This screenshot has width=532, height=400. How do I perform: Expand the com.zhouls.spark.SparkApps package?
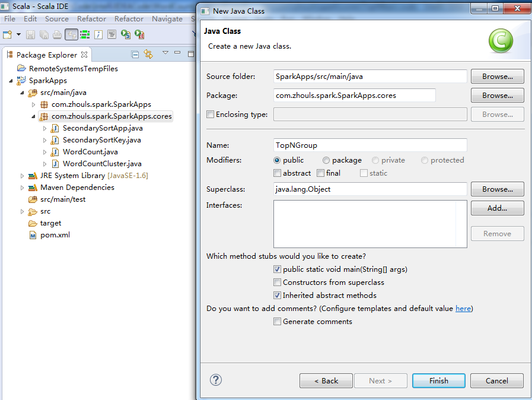point(33,104)
